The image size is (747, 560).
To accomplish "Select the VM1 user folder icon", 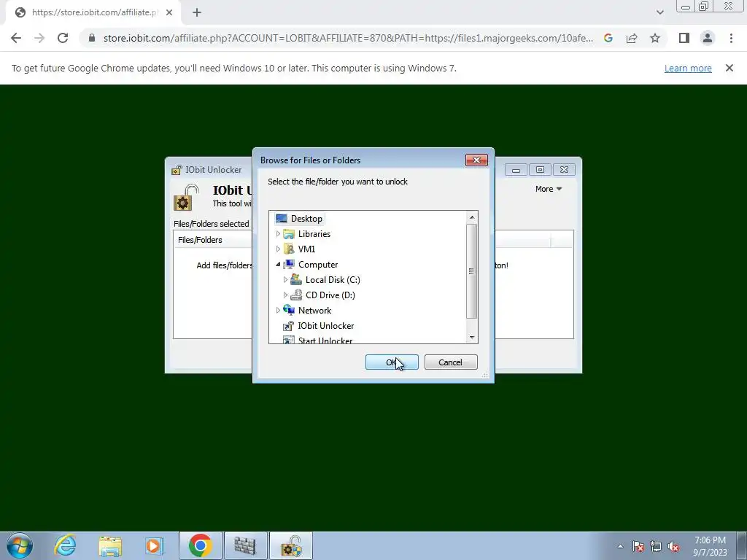I will pos(289,249).
